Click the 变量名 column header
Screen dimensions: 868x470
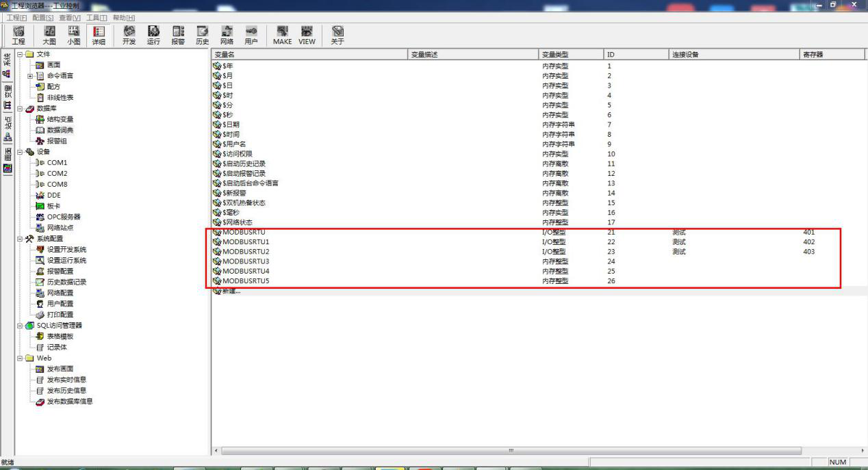(x=309, y=54)
